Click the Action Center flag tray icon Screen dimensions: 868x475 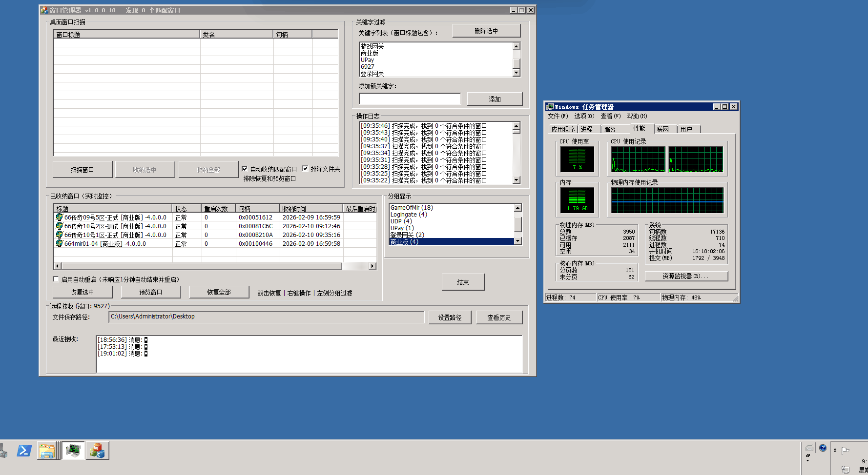(846, 451)
